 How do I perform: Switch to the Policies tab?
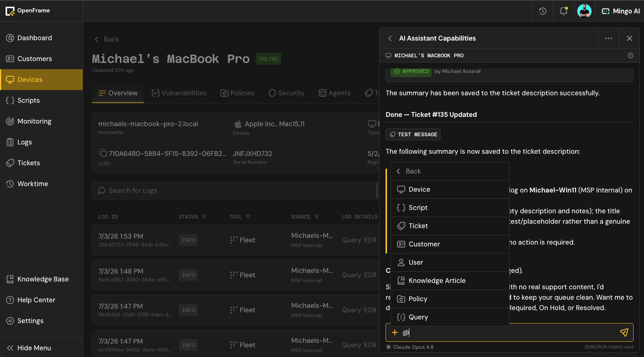tap(238, 93)
